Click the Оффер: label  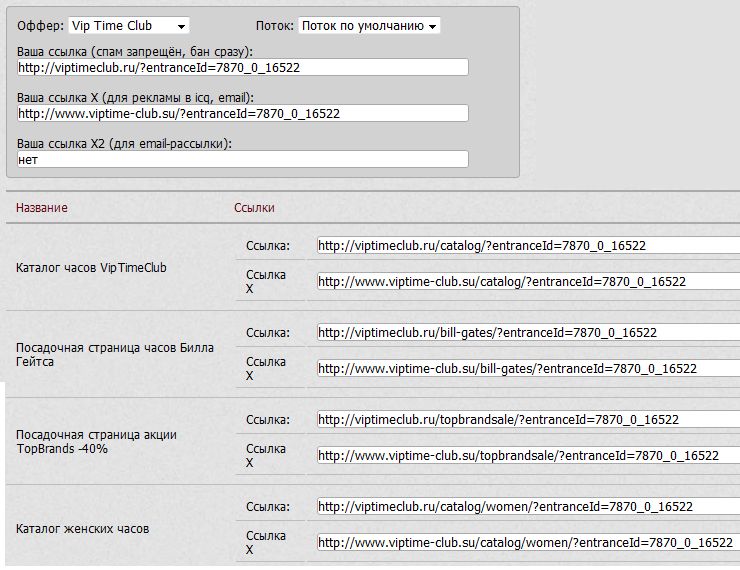point(41,25)
